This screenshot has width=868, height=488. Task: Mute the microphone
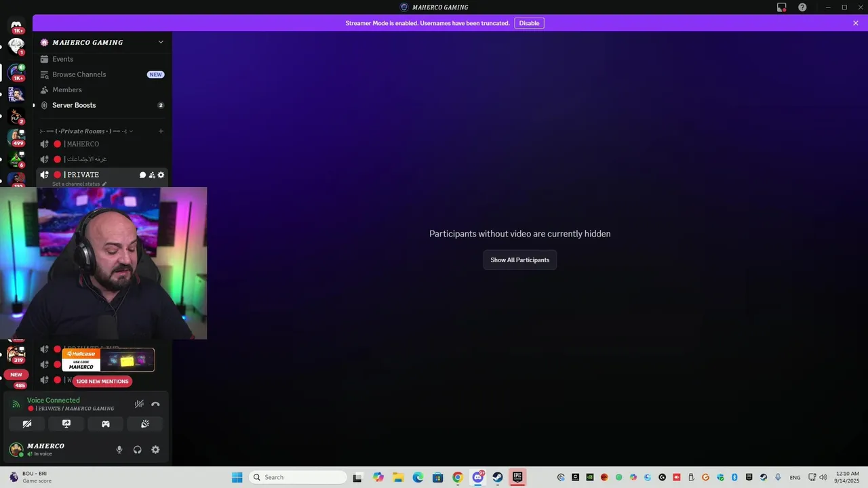click(119, 449)
